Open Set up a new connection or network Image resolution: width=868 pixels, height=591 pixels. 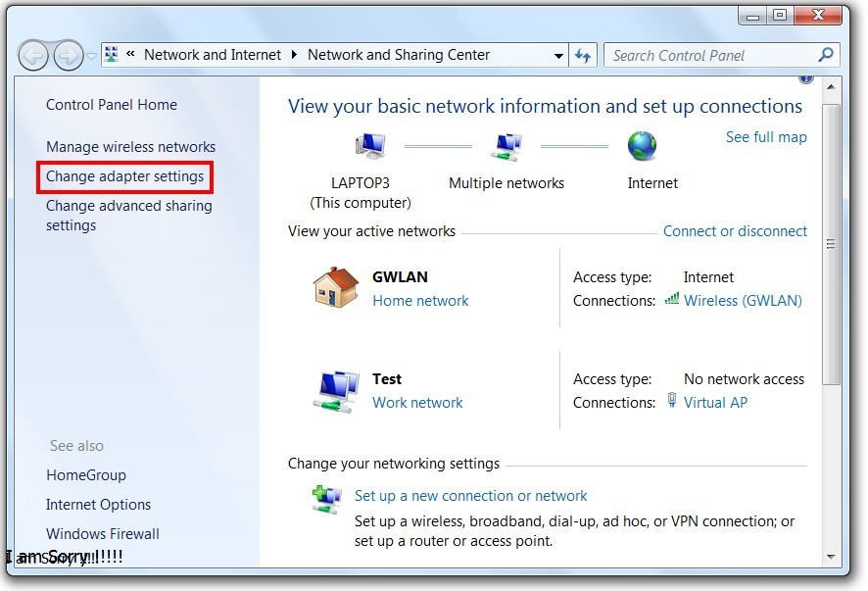470,496
